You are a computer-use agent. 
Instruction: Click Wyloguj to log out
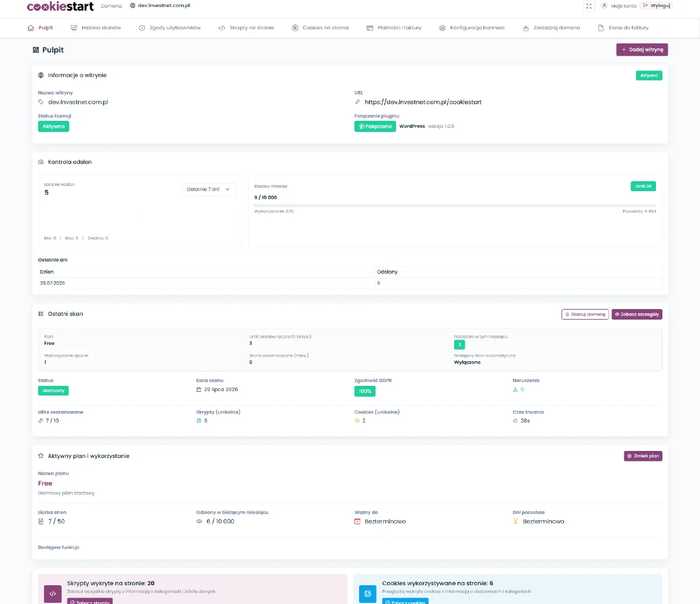[657, 5]
